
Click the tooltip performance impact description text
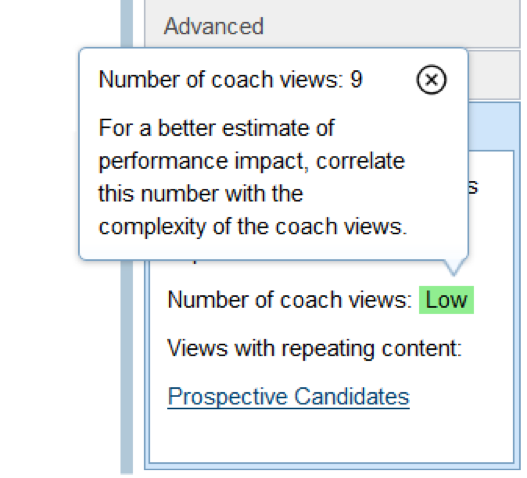point(253,177)
